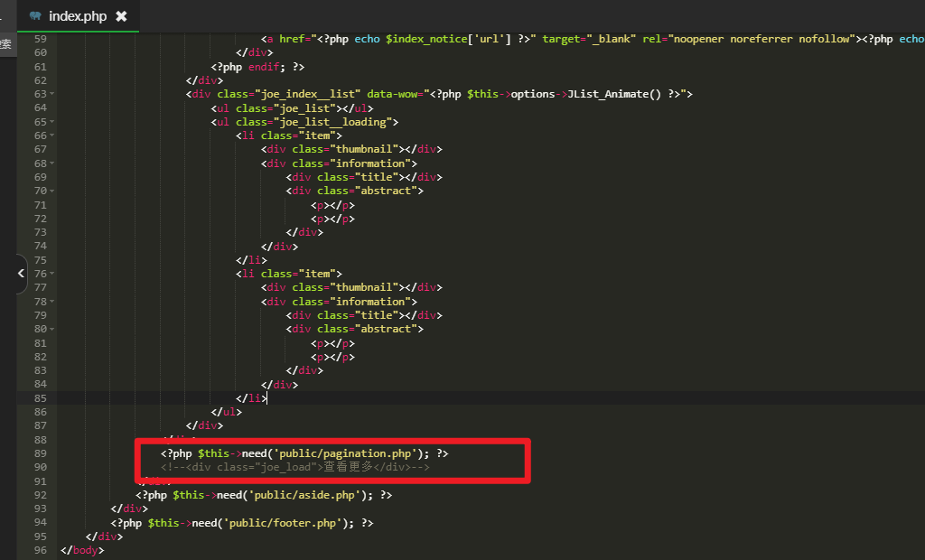Click line number 89 in the gutter
Image resolution: width=925 pixels, height=560 pixels.
tap(39, 453)
